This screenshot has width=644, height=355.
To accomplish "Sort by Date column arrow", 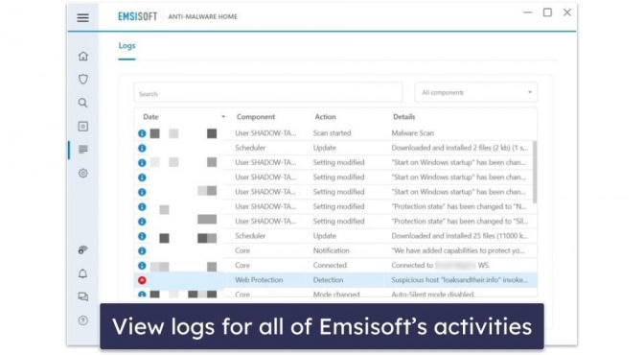I will tap(223, 117).
